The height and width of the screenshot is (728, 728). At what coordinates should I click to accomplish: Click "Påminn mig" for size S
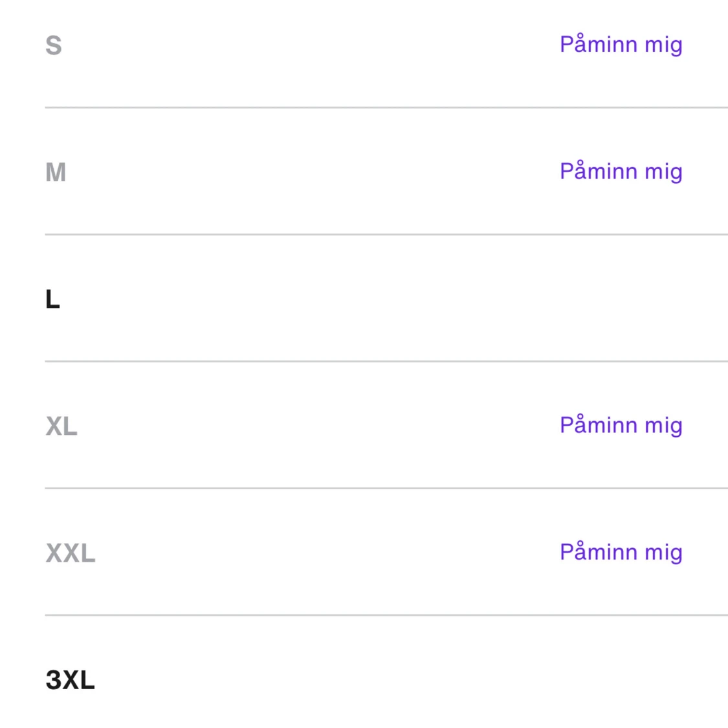621,45
